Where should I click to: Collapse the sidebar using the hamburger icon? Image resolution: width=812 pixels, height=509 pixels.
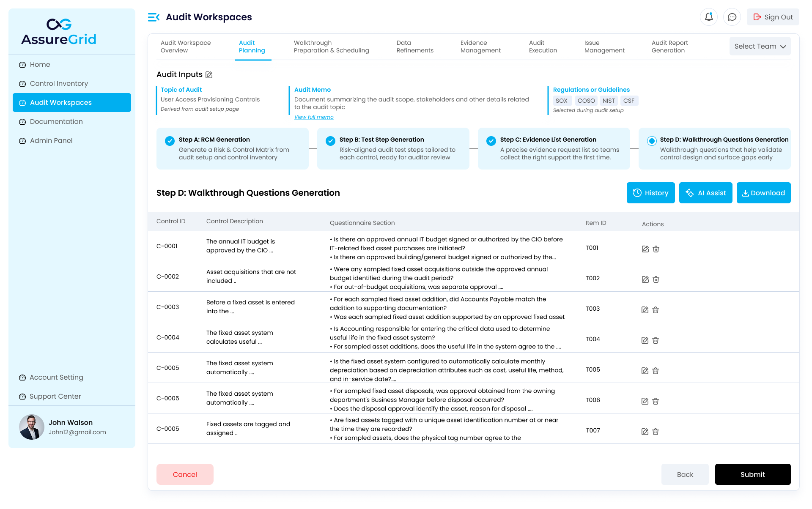pyautogui.click(x=153, y=17)
